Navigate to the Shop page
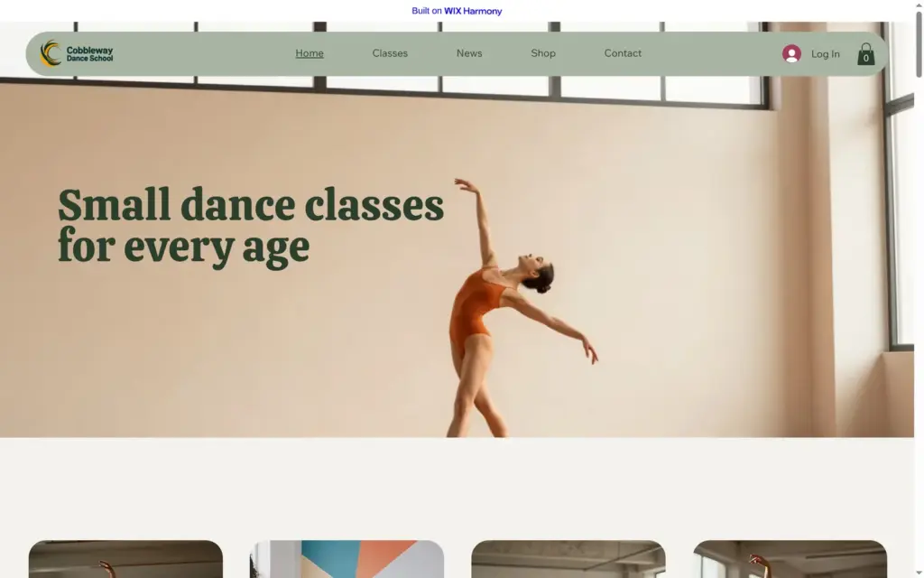Image resolution: width=924 pixels, height=578 pixels. (x=542, y=53)
